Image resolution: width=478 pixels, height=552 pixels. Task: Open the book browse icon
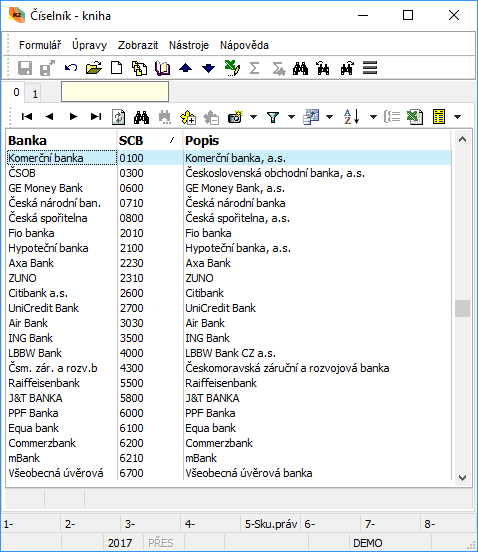[162, 68]
